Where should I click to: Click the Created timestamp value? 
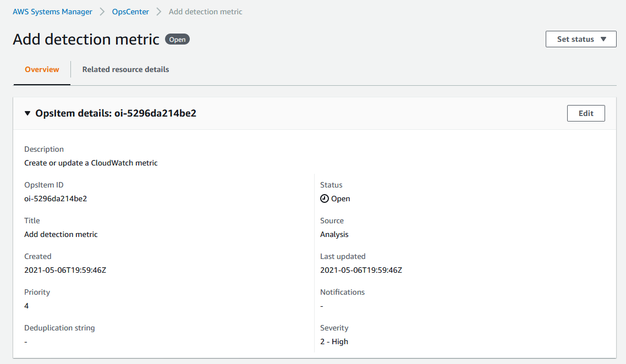65,270
